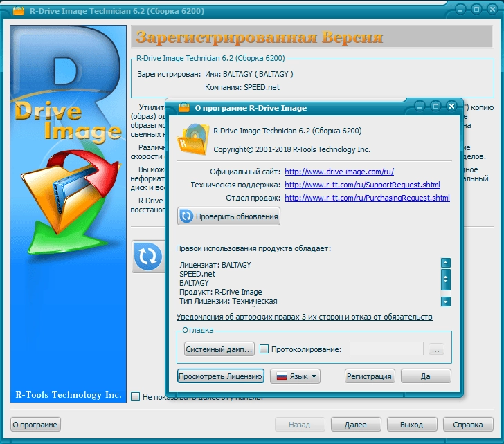The height and width of the screenshot is (444, 504).
Task: Click the license list scroll-up arrow
Action: pos(446,263)
